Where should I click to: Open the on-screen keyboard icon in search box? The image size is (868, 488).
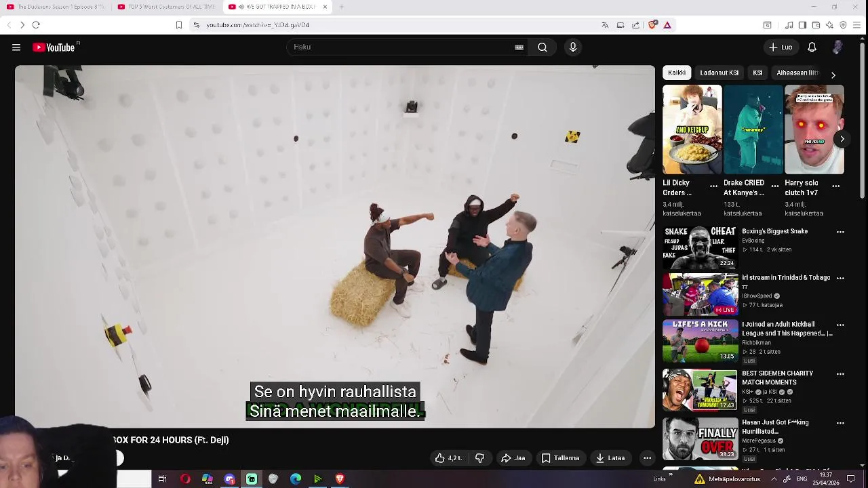tap(519, 47)
